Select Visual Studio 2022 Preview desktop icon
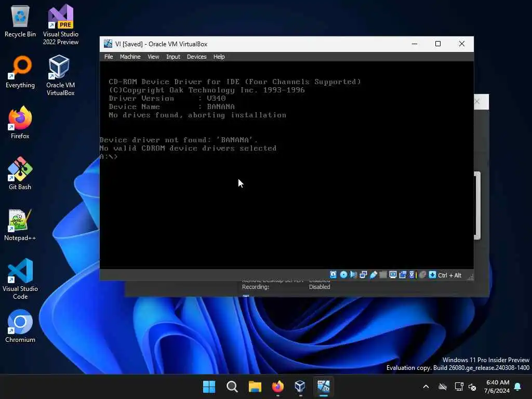The width and height of the screenshot is (532, 399). (x=61, y=24)
